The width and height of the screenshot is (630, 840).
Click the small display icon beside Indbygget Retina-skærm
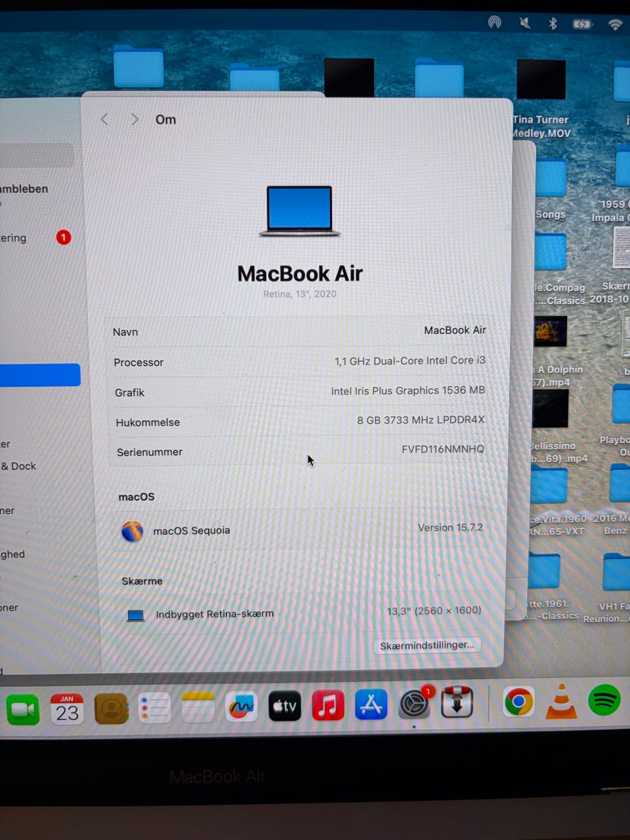(x=135, y=616)
